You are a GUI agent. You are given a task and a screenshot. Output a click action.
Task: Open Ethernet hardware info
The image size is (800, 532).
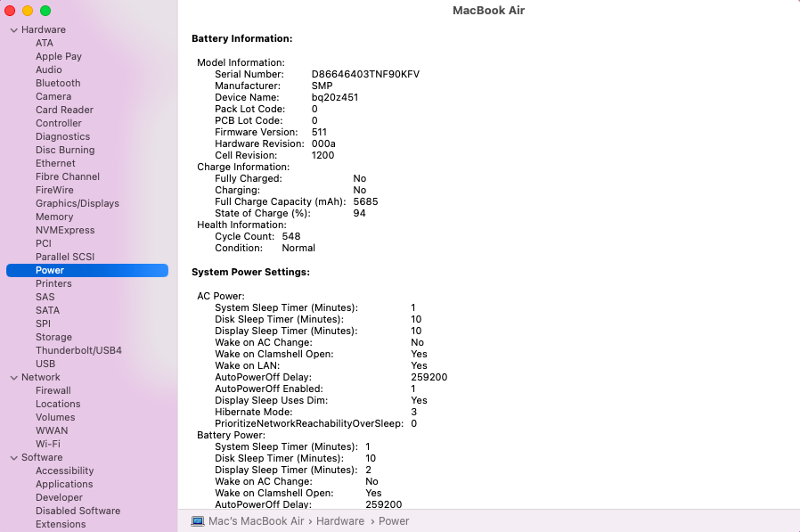click(55, 163)
